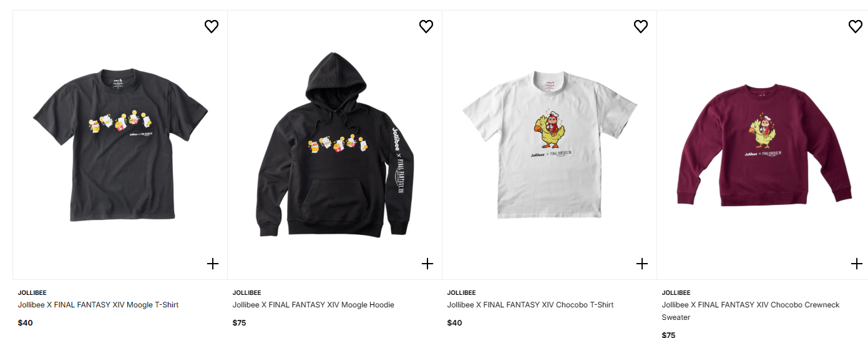This screenshot has height=338, width=868.
Task: Open the black Moogle T-Shirt image
Action: pos(120,145)
